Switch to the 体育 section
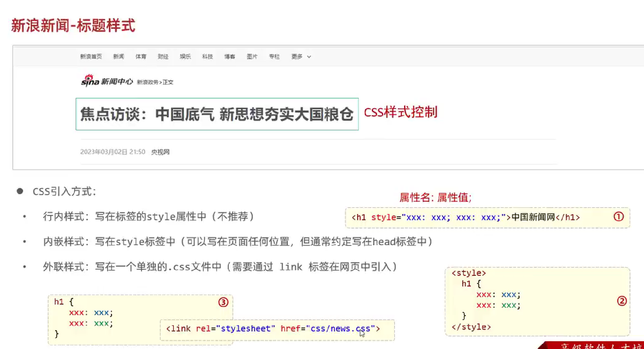Image resolution: width=644 pixels, height=349 pixels. 141,56
